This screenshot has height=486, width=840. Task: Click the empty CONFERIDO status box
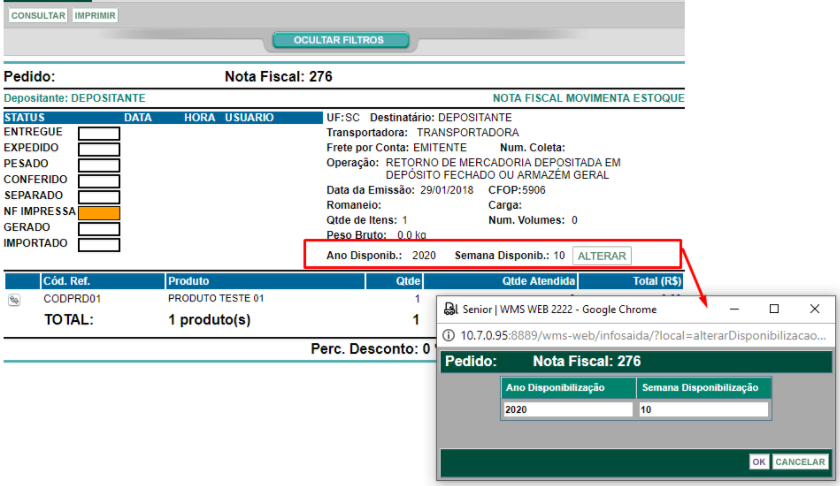[99, 181]
